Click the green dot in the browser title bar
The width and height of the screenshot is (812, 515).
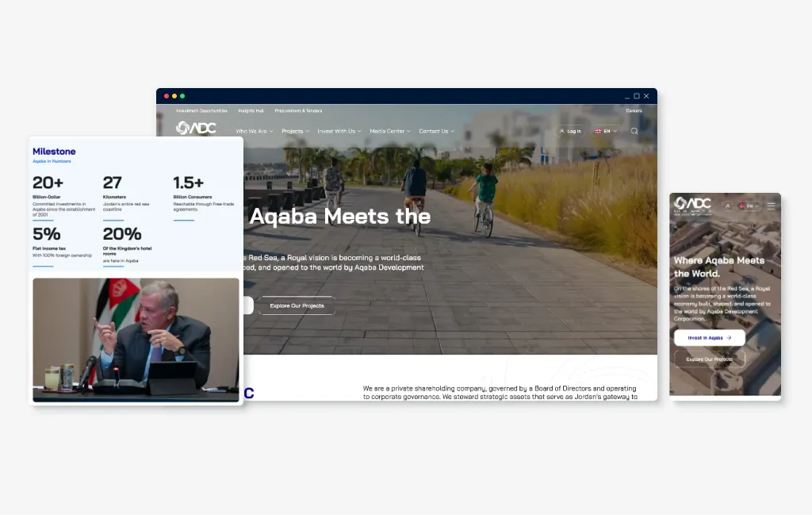point(182,96)
